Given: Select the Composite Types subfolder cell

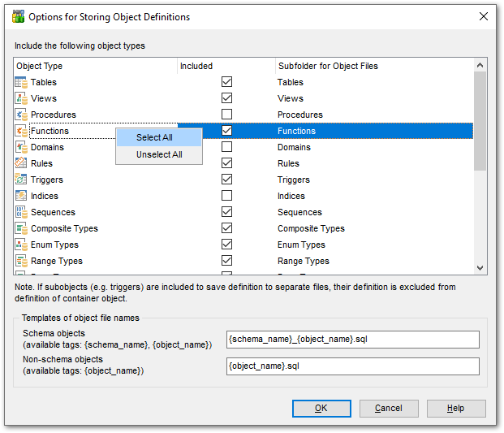Looking at the screenshot, I should click(374, 228).
